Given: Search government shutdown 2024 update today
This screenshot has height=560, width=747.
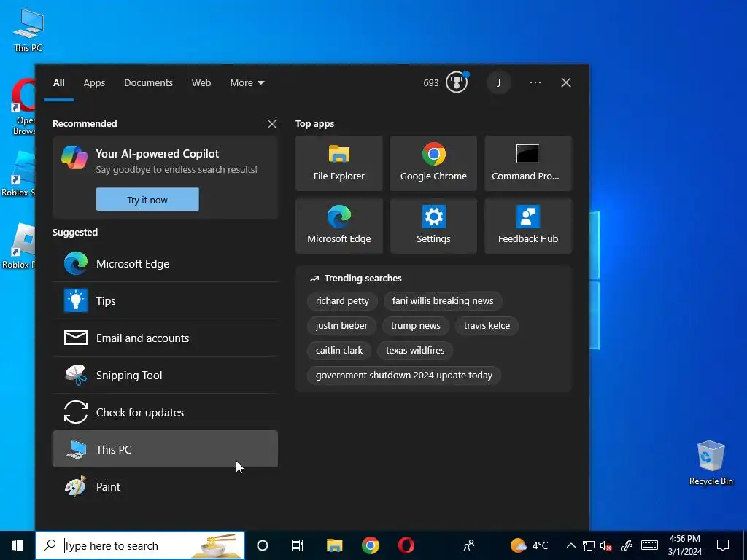Looking at the screenshot, I should [404, 376].
